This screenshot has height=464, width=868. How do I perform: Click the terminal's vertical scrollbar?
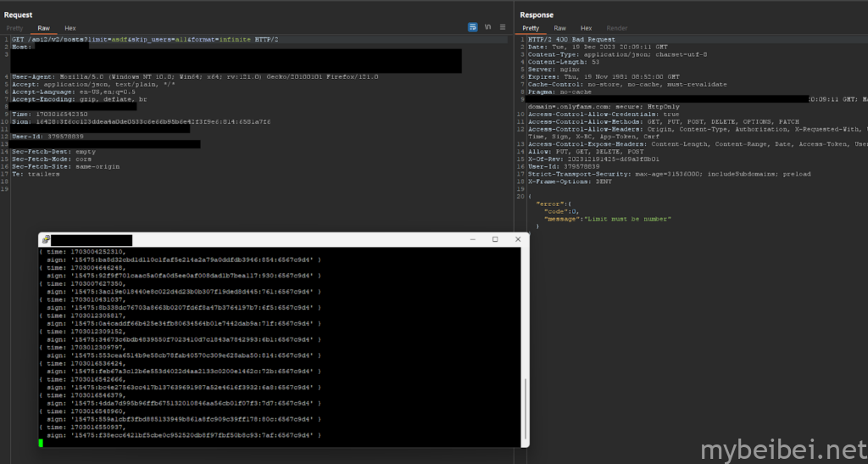point(526,407)
